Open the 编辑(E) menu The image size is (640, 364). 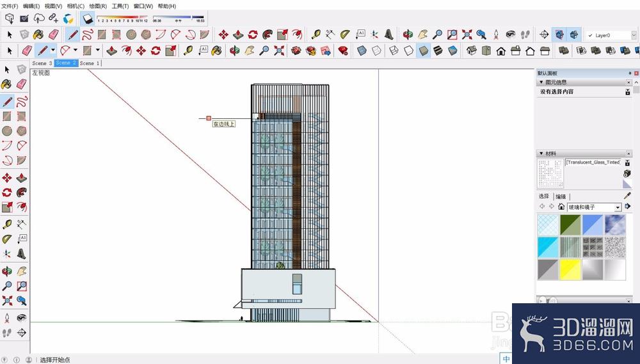(31, 6)
